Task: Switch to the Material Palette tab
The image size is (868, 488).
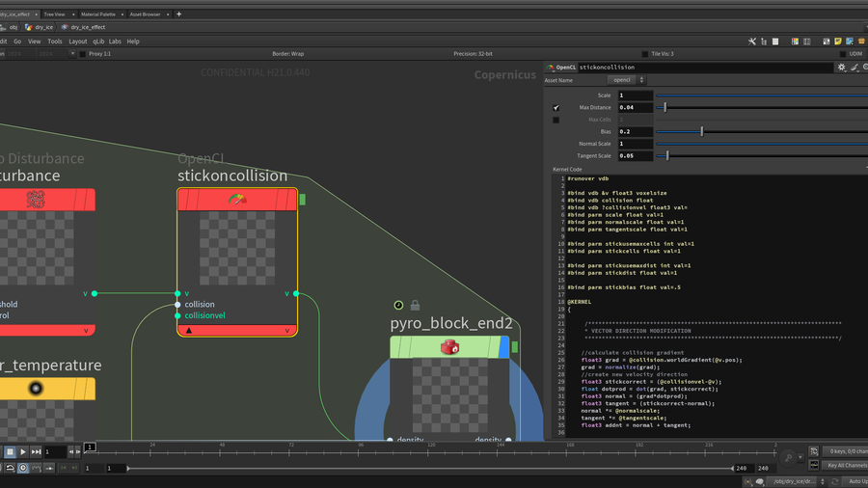Action: coord(97,14)
